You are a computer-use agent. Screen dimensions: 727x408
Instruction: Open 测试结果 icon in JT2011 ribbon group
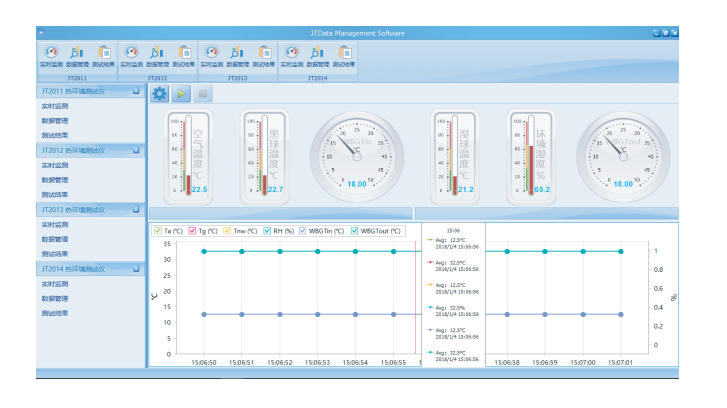click(x=102, y=54)
